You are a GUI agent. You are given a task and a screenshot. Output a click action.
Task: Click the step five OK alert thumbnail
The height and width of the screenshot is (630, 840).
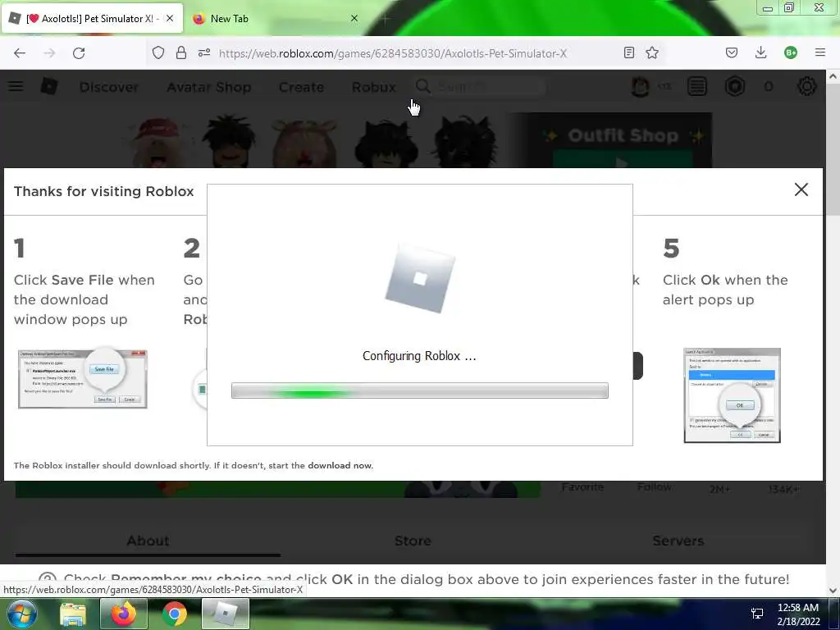pos(732,395)
